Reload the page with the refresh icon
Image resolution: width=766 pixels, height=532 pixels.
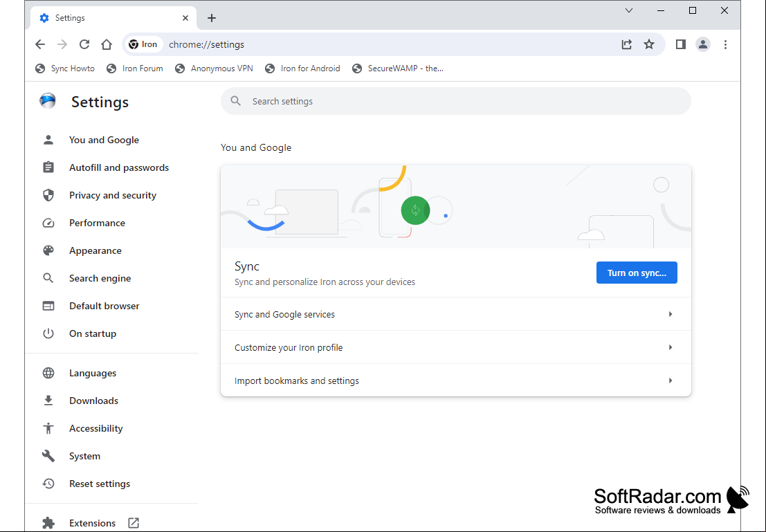pos(84,44)
